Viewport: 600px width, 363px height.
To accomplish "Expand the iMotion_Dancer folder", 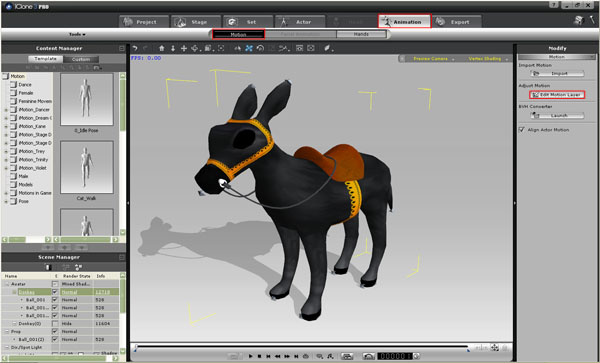I will pos(6,110).
